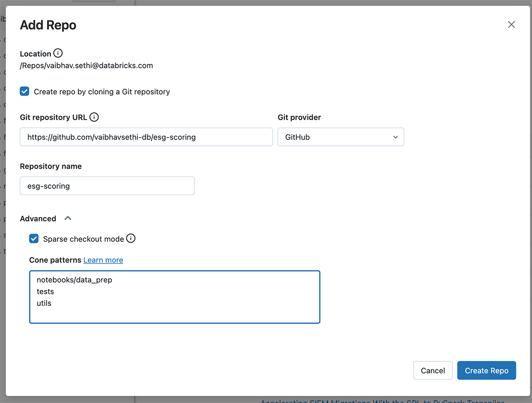Open the Git provider dropdown
Viewport: 532px width, 403px height.
[x=340, y=137]
